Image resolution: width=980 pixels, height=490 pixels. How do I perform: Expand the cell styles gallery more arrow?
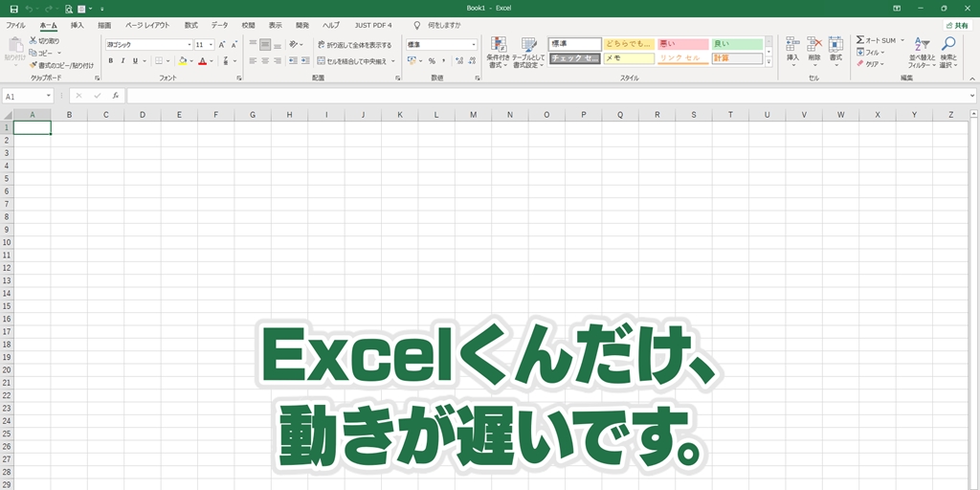(768, 61)
